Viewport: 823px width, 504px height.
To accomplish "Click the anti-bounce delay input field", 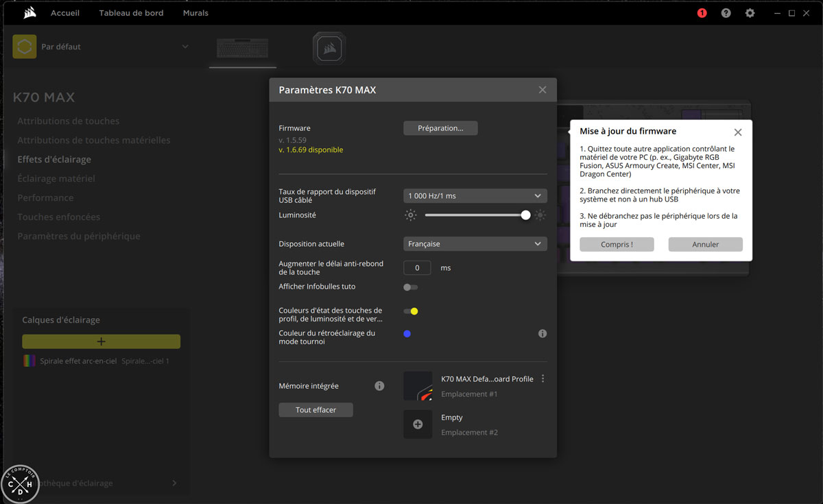I will tap(417, 267).
